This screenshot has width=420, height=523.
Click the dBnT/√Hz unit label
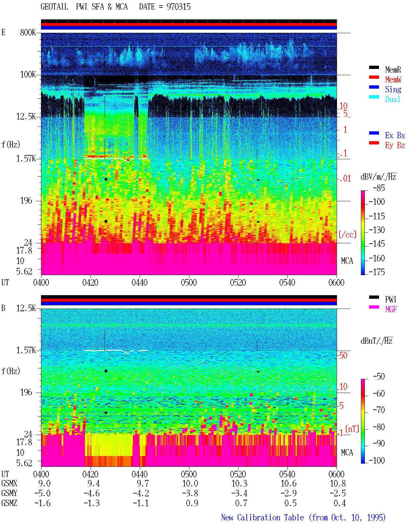377,341
